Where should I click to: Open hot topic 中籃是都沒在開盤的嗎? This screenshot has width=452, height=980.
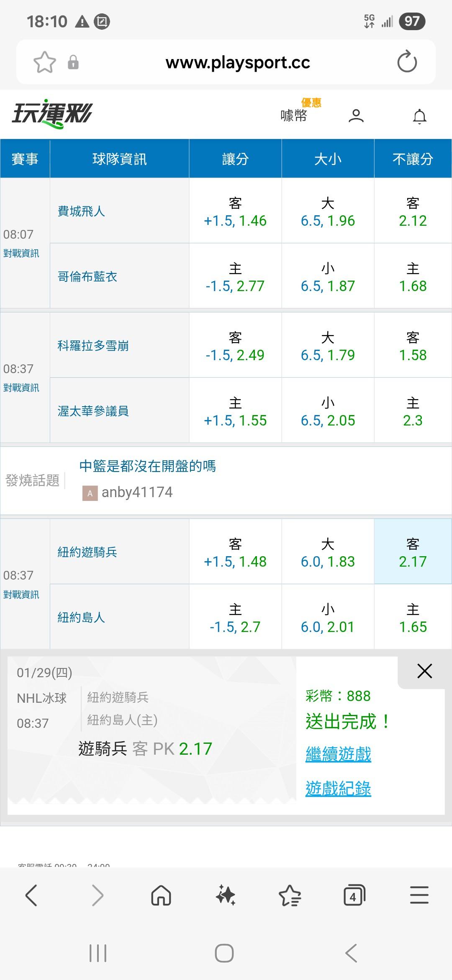point(147,466)
